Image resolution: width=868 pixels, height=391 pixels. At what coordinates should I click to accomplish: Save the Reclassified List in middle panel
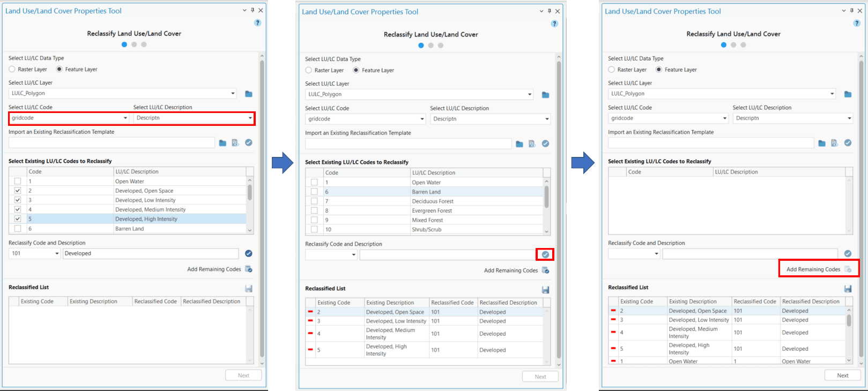pos(545,290)
